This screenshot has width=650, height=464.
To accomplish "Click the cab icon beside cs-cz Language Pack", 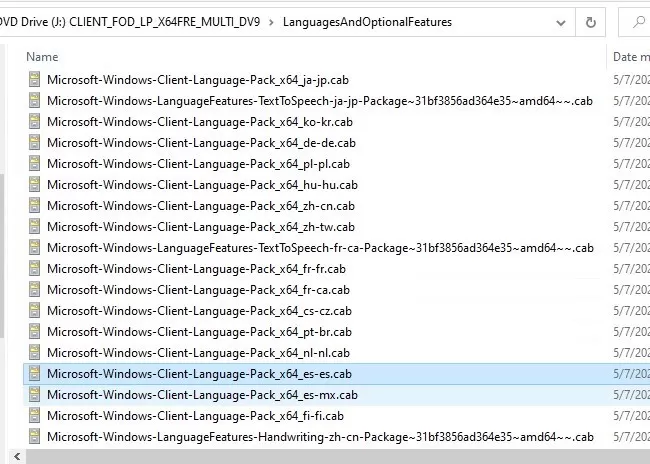I will 34,311.
